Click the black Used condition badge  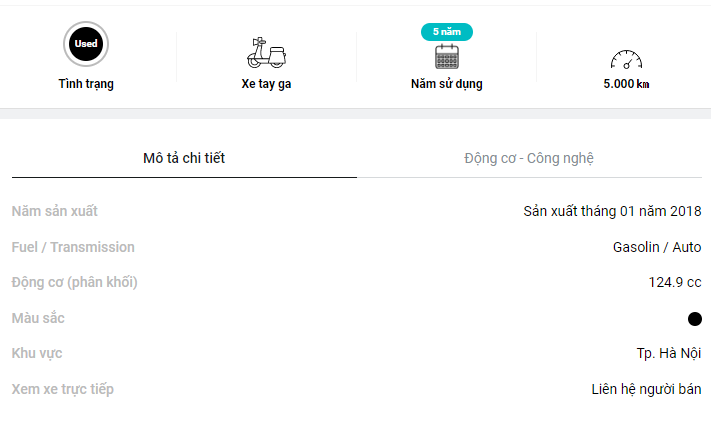point(86,44)
